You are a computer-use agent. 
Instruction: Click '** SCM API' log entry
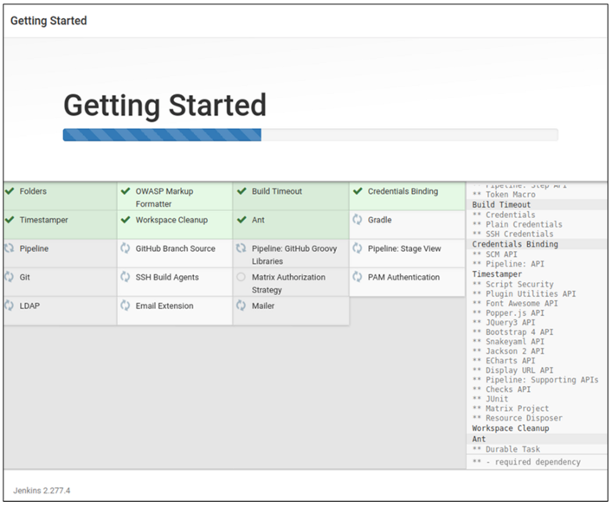[x=495, y=254]
